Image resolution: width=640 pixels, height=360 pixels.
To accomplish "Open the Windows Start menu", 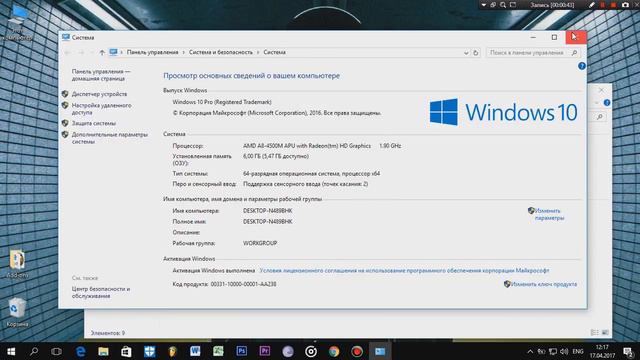I will pos(11,351).
